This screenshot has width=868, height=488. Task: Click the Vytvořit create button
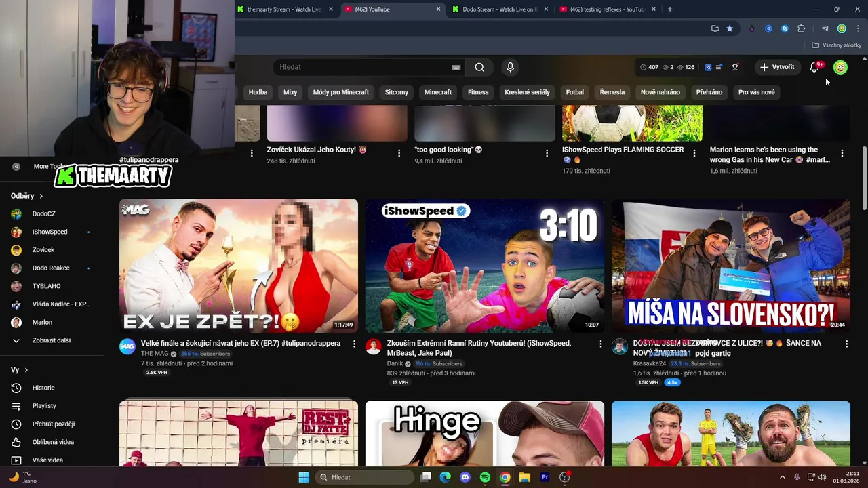point(776,67)
